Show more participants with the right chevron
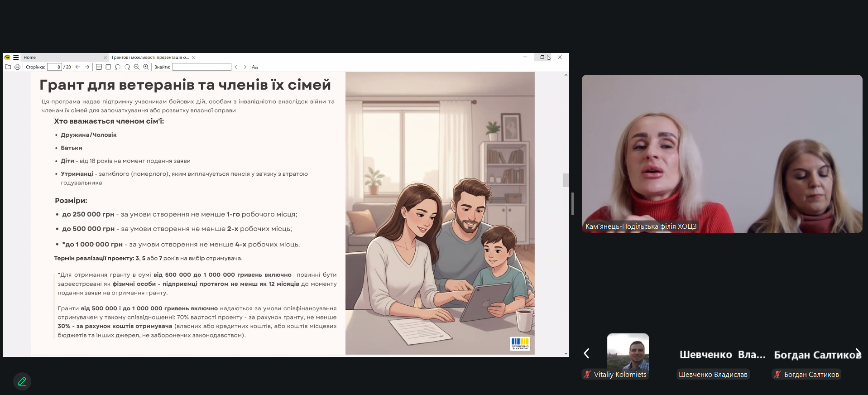Screen dimensions: 868x395 click(858, 353)
